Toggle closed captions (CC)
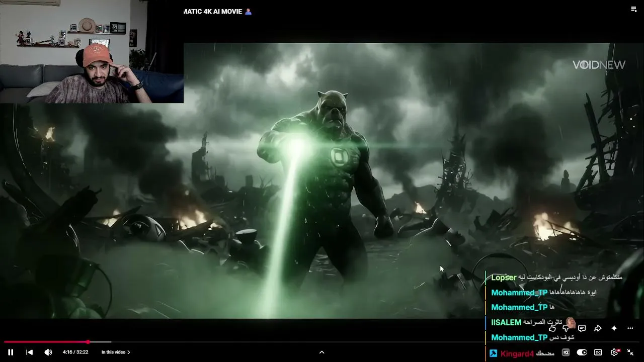 pyautogui.click(x=598, y=352)
